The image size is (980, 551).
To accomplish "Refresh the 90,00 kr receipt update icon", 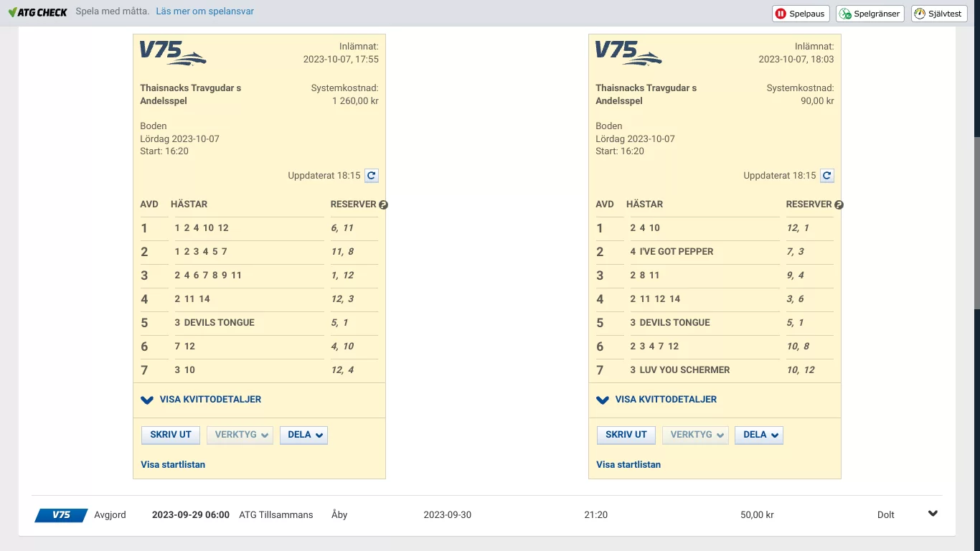I will [827, 176].
